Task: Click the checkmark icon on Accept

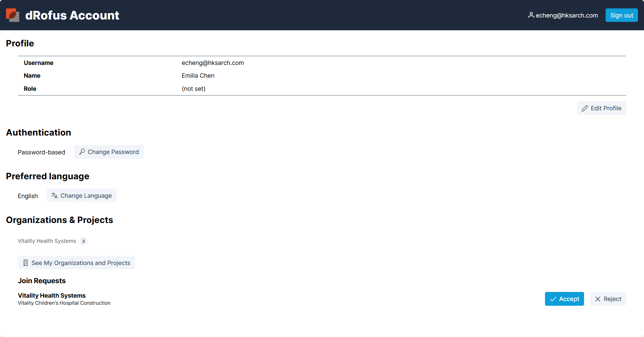Action: click(x=553, y=299)
